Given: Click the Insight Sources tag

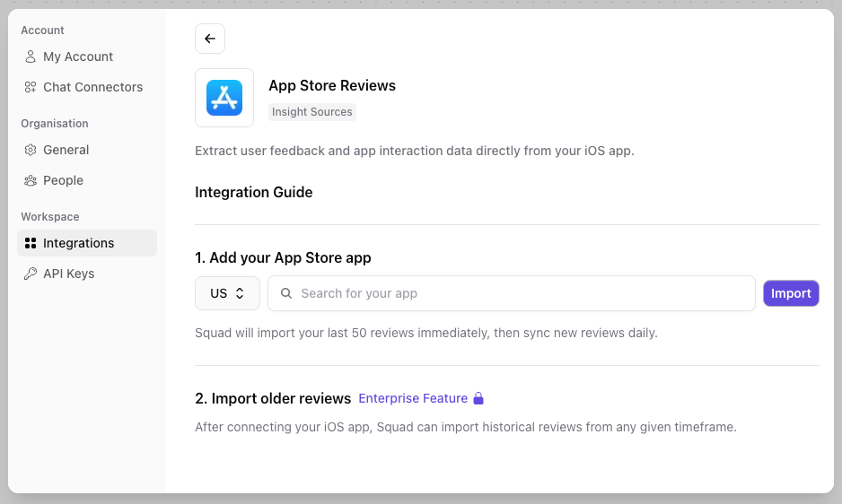Looking at the screenshot, I should point(312,111).
